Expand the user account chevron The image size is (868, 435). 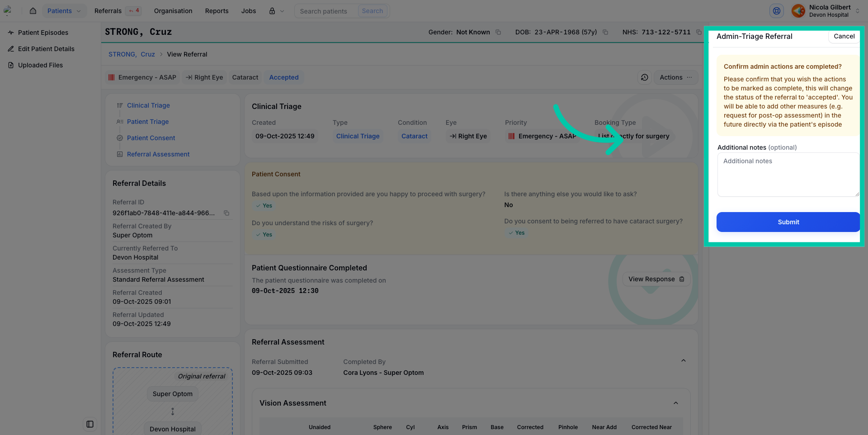click(858, 11)
